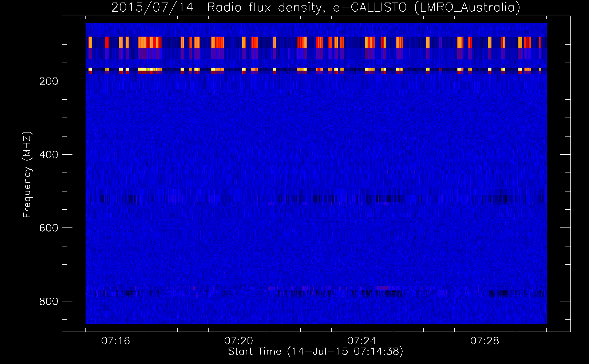Click the 07:16 time tick label
Image resolution: width=589 pixels, height=364 pixels.
116,341
